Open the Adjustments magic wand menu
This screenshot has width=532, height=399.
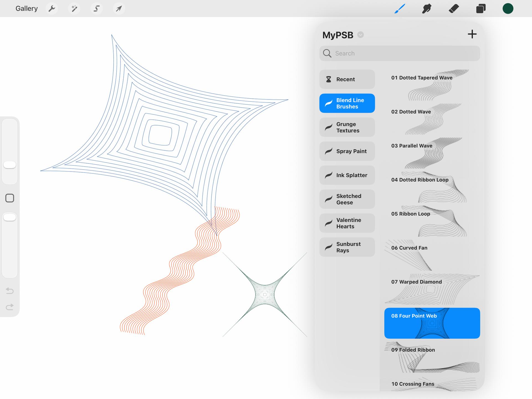tap(74, 9)
